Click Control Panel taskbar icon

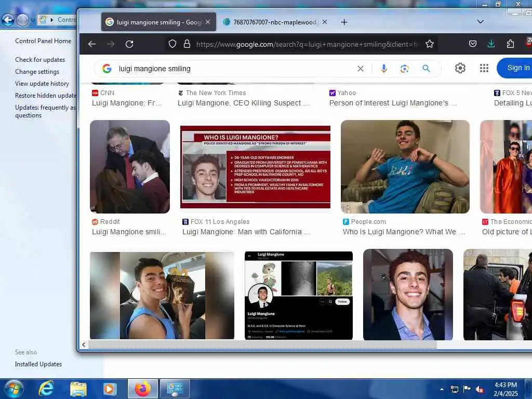pyautogui.click(x=175, y=389)
